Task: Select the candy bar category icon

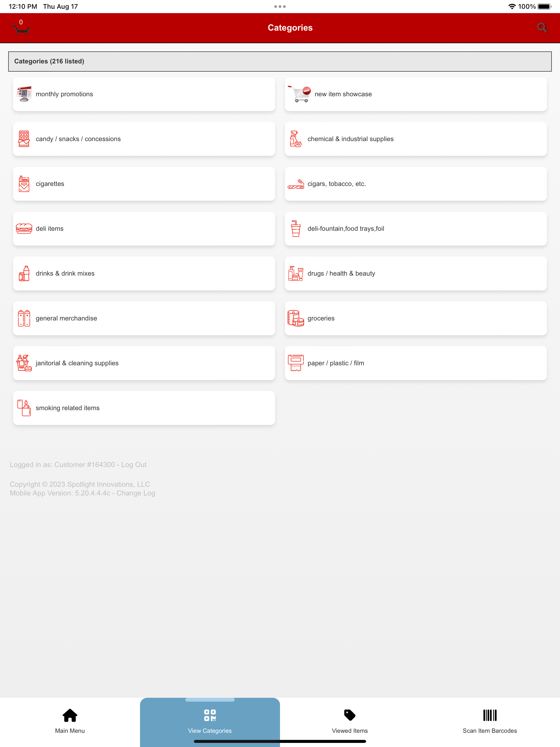Action: click(24, 139)
